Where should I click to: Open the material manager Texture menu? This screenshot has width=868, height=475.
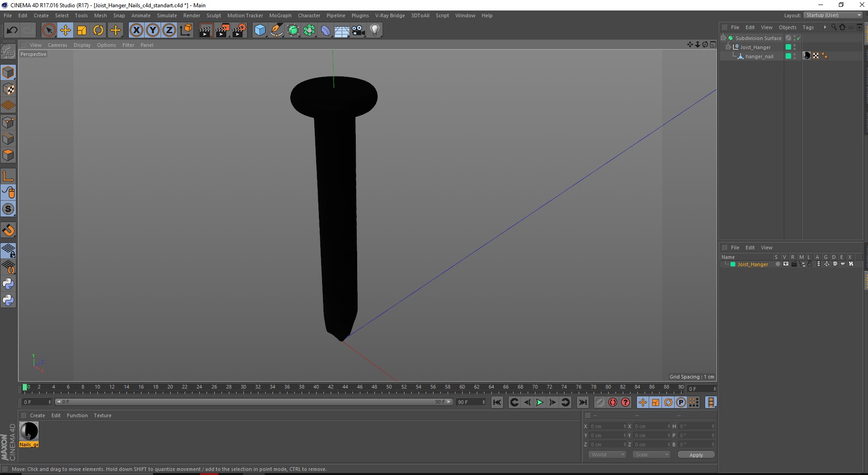point(102,415)
